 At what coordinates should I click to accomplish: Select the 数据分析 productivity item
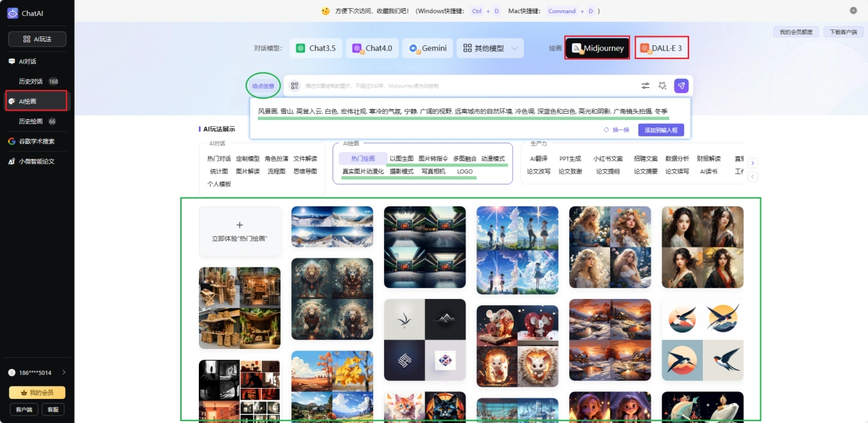point(677,158)
